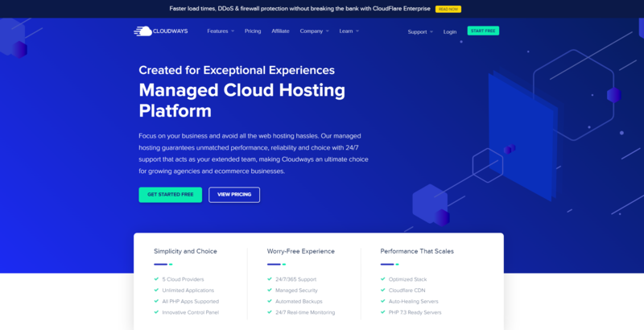Click the Cloudflare CDN text
The width and height of the screenshot is (644, 330).
click(407, 291)
